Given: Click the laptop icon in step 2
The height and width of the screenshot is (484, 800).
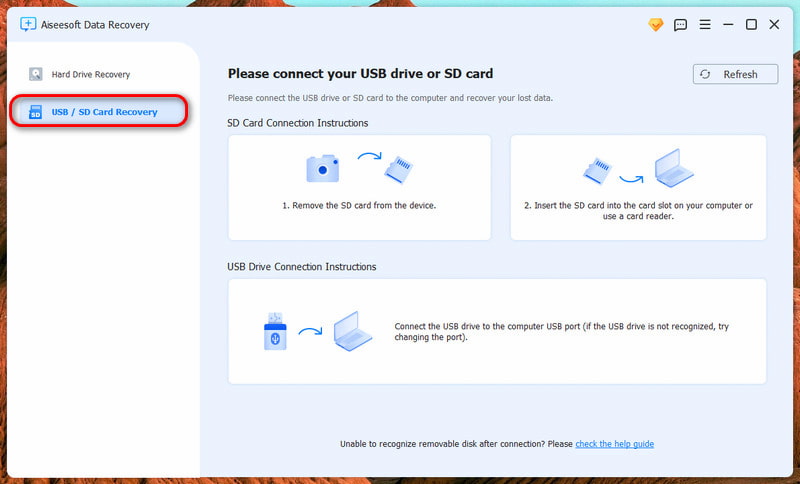Looking at the screenshot, I should click(x=673, y=168).
